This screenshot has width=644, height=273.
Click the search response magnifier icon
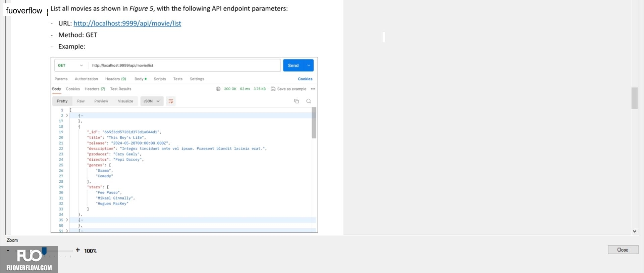tap(309, 101)
